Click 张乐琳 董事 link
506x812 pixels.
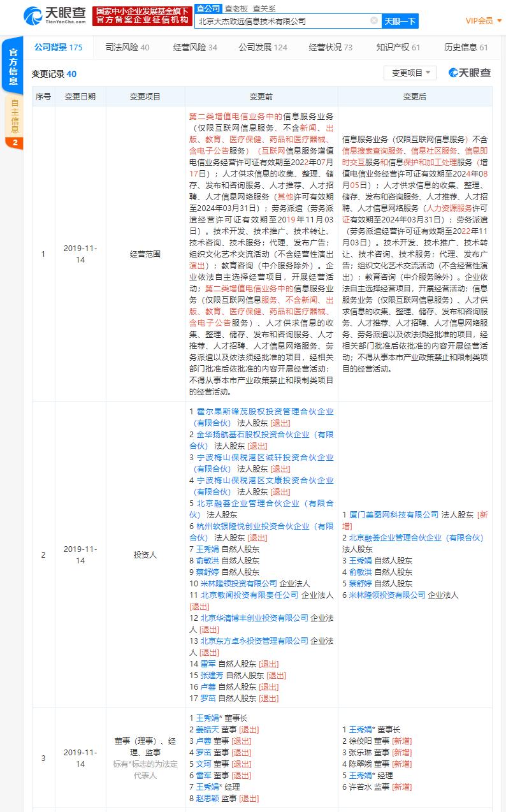[x=361, y=752]
